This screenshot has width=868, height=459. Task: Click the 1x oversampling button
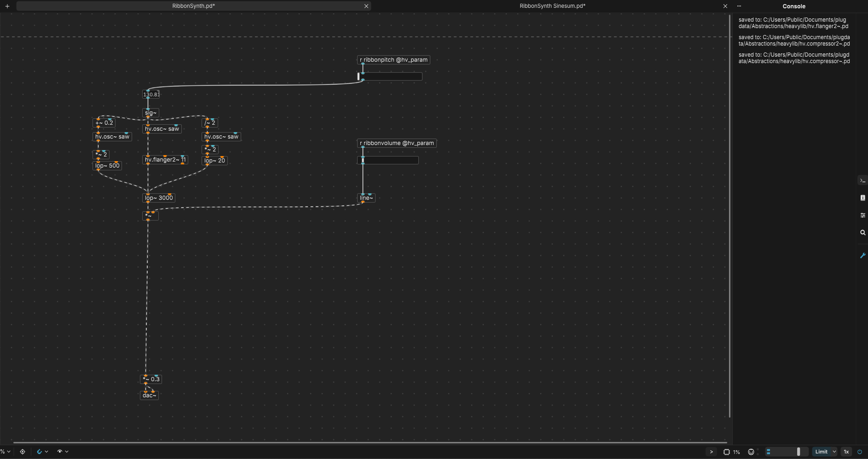point(846,452)
